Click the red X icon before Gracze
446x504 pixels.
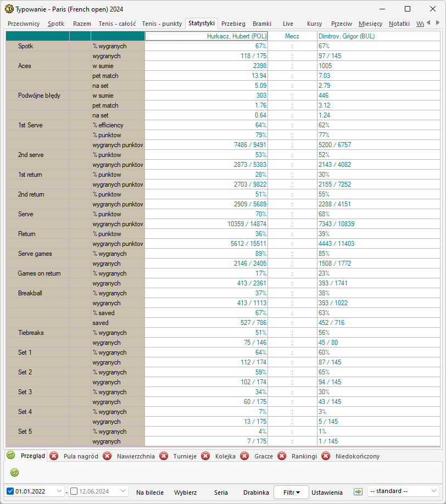click(x=244, y=456)
